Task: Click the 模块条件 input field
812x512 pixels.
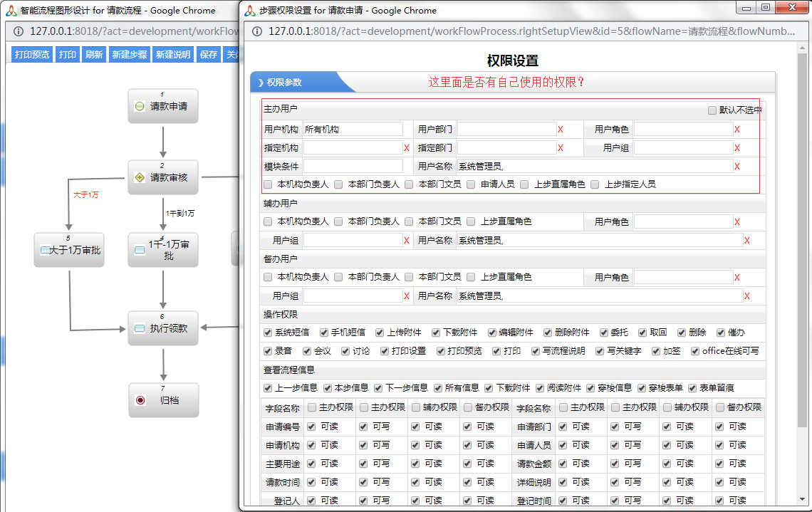Action: pos(353,167)
